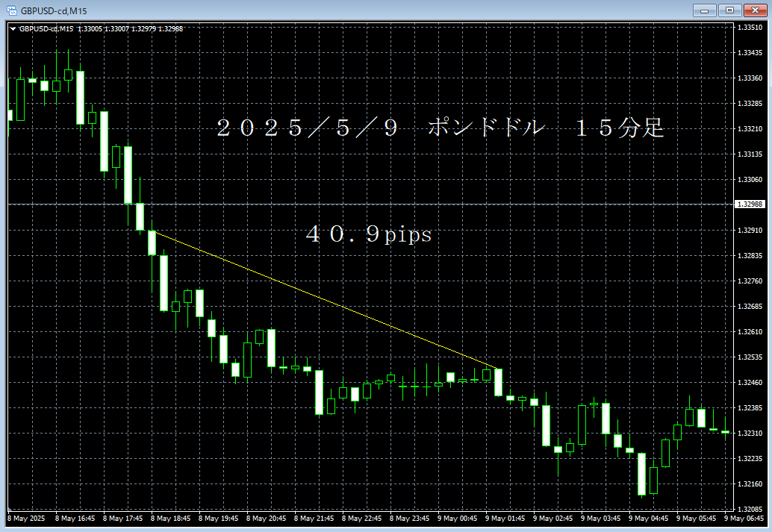Click the 40.9pips text label
This screenshot has height=532, width=772.
369,234
